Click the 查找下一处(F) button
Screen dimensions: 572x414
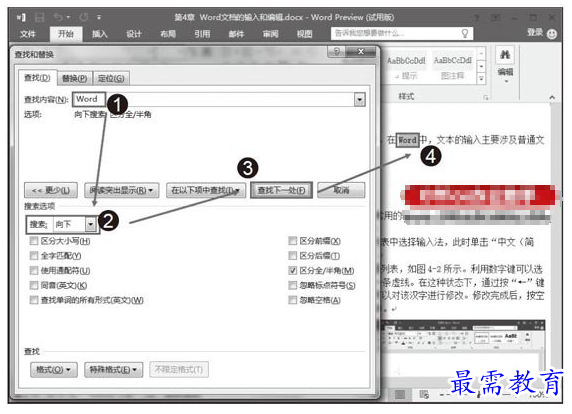pyautogui.click(x=281, y=190)
